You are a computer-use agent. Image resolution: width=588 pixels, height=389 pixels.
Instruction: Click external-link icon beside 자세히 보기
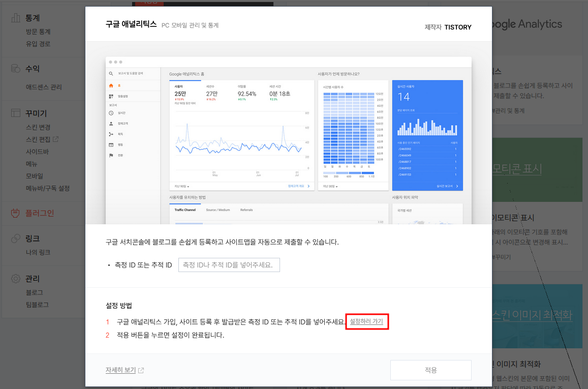pos(141,370)
